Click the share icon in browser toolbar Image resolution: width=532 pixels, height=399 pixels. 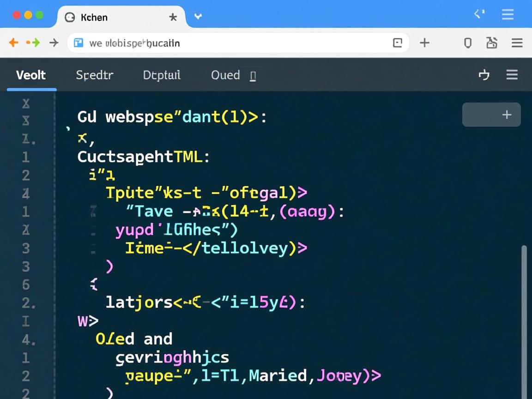tap(492, 43)
